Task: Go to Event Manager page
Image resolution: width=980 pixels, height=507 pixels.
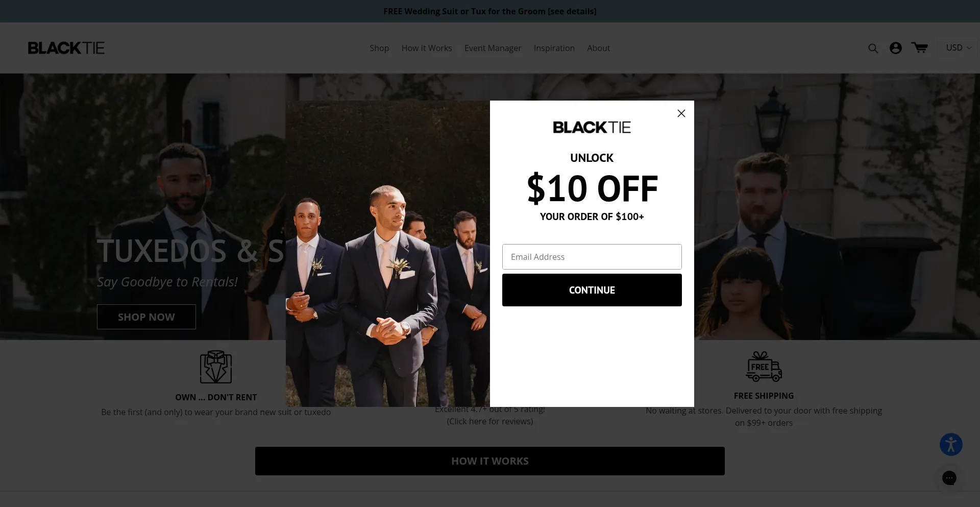Action: click(x=493, y=48)
